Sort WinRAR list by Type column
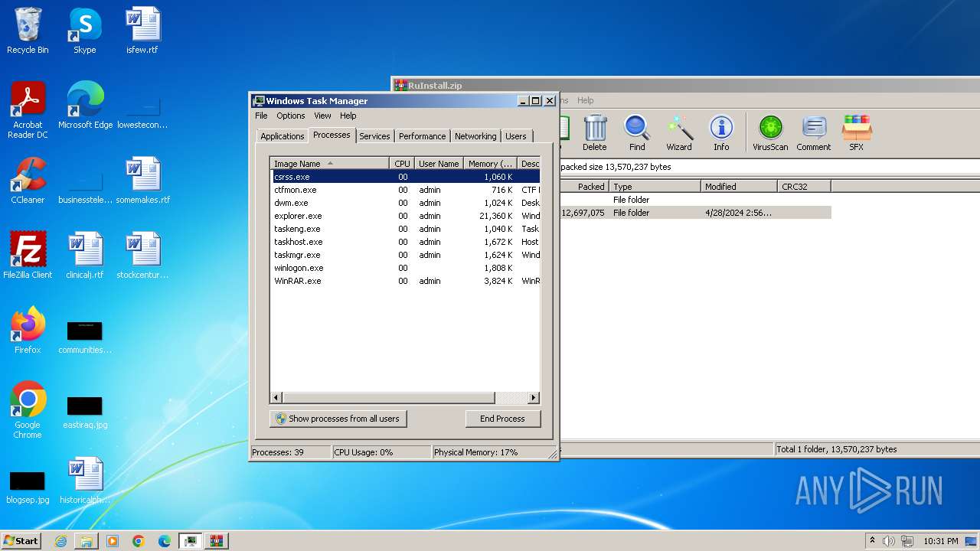This screenshot has height=551, width=980. pos(655,187)
